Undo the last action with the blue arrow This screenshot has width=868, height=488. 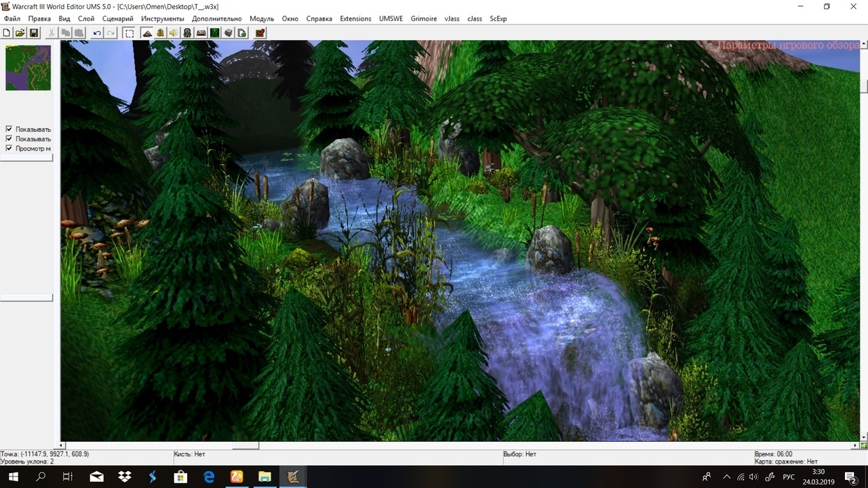[97, 33]
